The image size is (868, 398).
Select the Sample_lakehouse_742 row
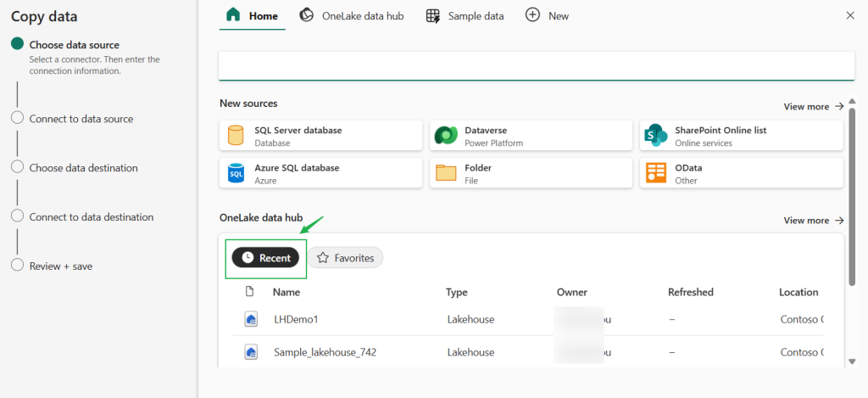[528, 352]
